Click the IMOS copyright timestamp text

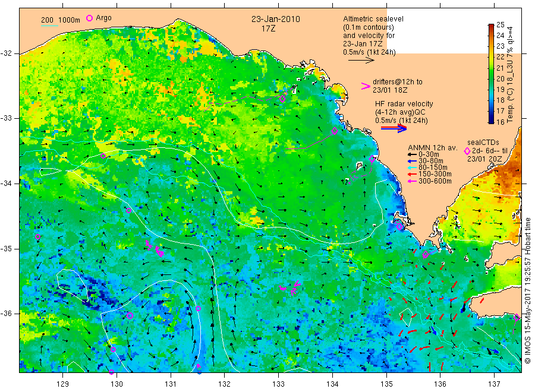(527, 290)
